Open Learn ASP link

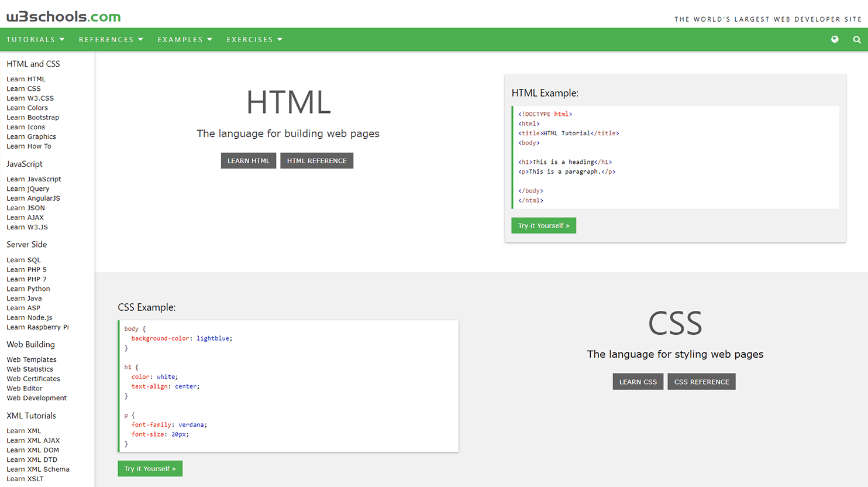(23, 308)
